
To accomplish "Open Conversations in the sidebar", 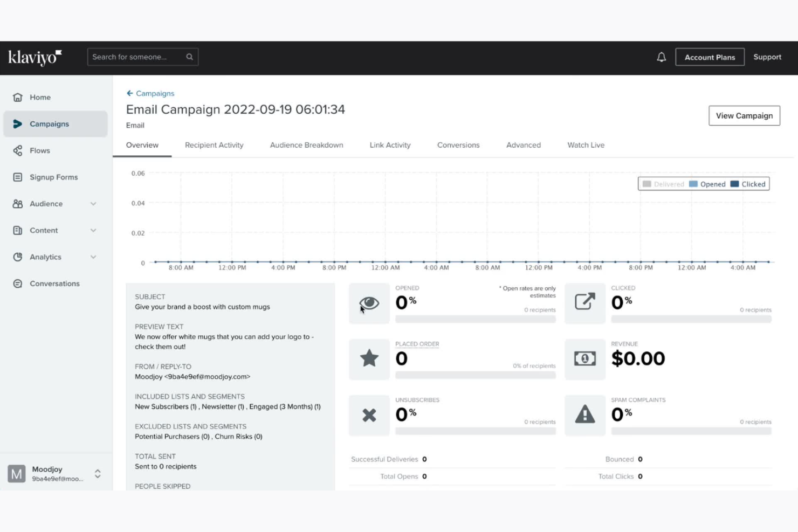I will [56, 284].
